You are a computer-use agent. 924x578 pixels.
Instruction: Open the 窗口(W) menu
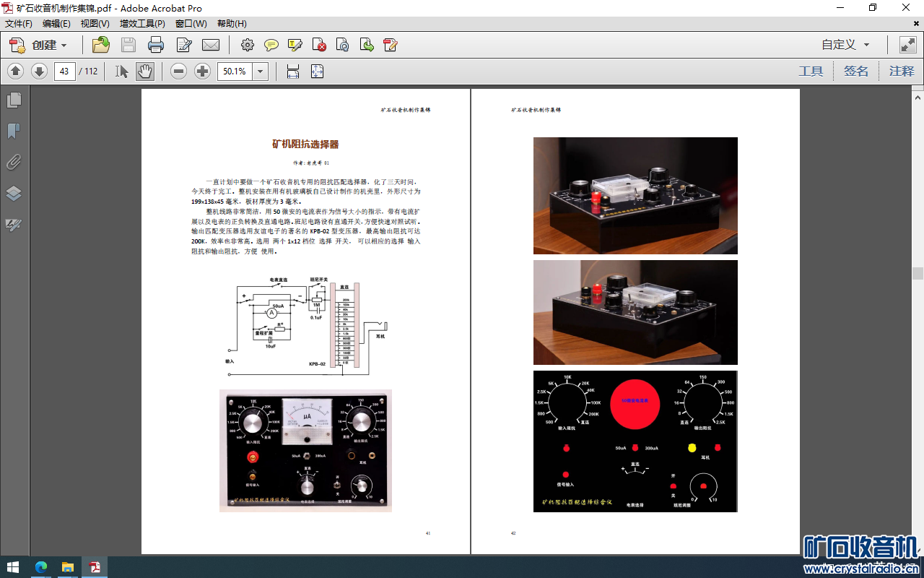click(191, 24)
